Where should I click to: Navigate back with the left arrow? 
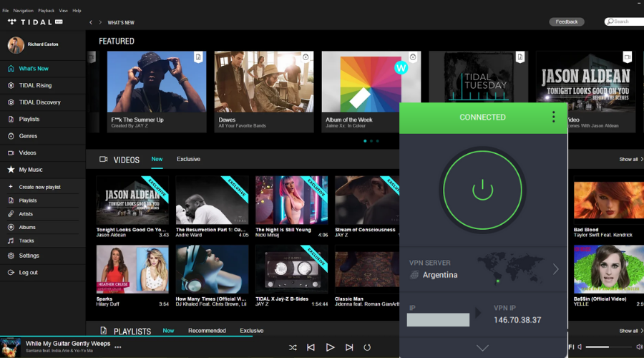[91, 23]
